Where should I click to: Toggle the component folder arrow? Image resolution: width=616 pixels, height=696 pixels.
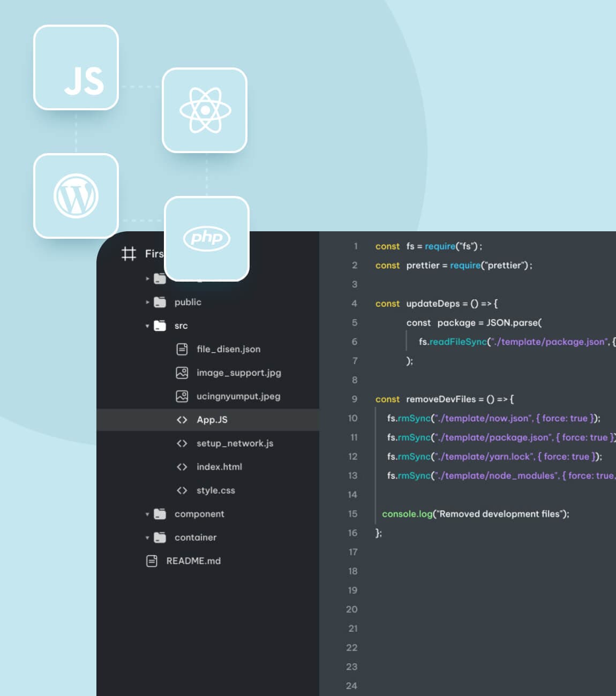pos(147,514)
